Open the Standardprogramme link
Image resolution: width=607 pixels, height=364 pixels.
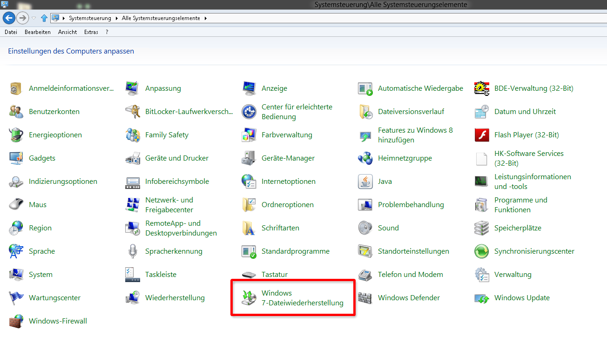[x=296, y=251]
